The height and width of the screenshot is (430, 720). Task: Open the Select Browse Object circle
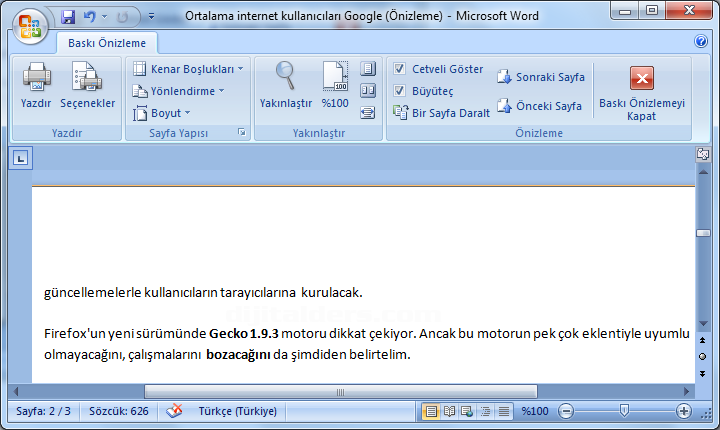[x=703, y=356]
